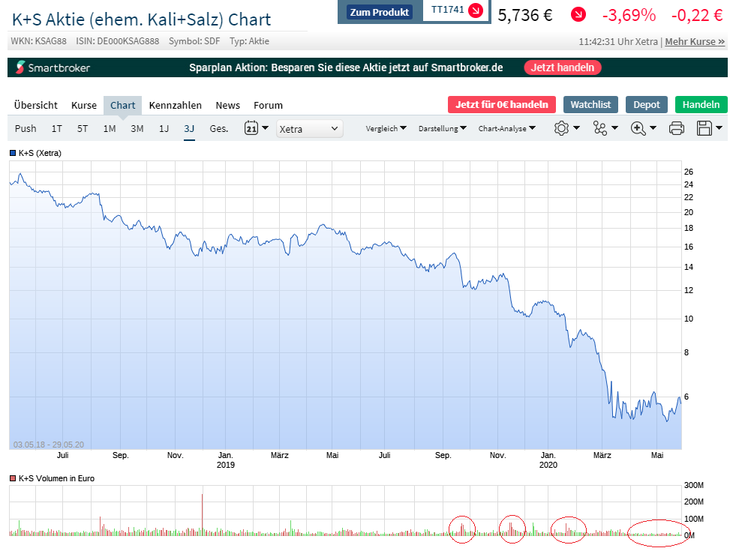Expand the save dropdown arrow
739x560 pixels.
click(x=719, y=128)
